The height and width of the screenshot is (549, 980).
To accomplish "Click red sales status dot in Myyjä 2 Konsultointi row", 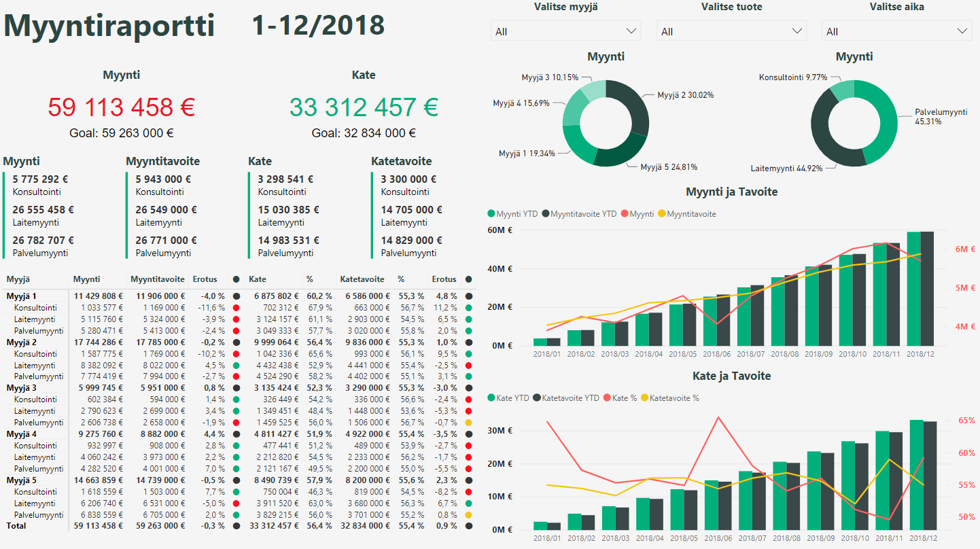I will pyautogui.click(x=236, y=354).
